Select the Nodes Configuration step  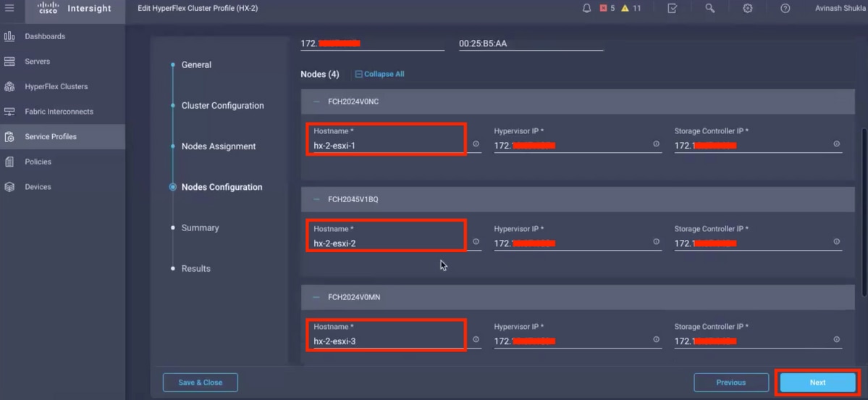(222, 187)
